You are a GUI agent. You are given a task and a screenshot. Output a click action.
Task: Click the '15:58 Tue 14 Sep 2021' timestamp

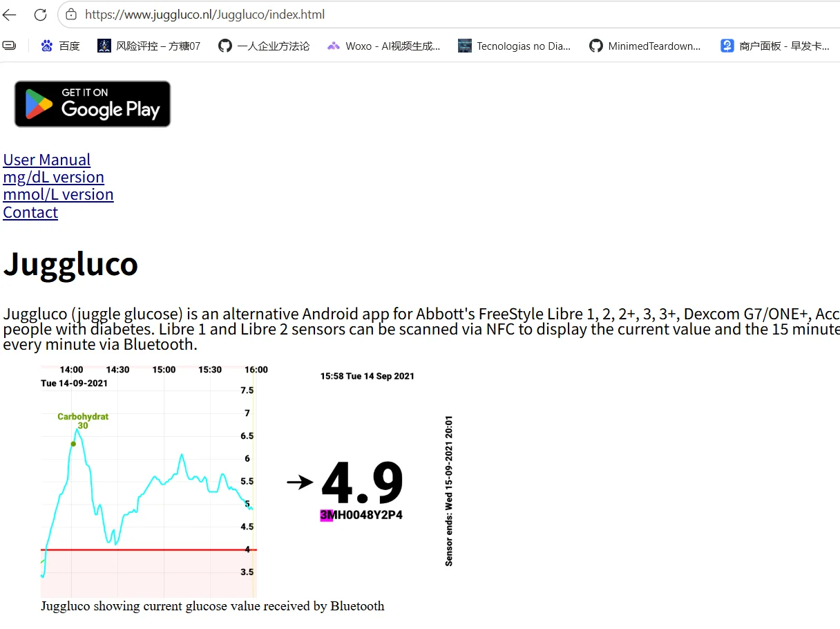367,376
